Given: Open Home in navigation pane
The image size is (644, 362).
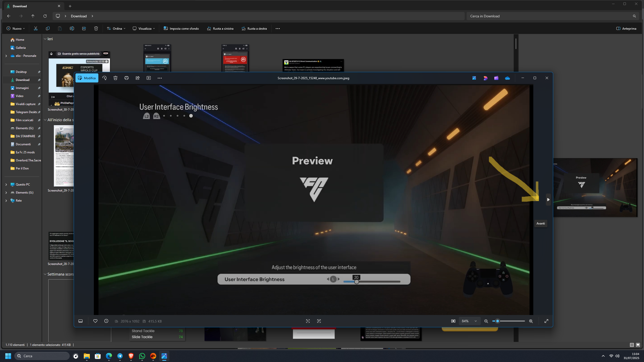Looking at the screenshot, I should click(x=20, y=39).
